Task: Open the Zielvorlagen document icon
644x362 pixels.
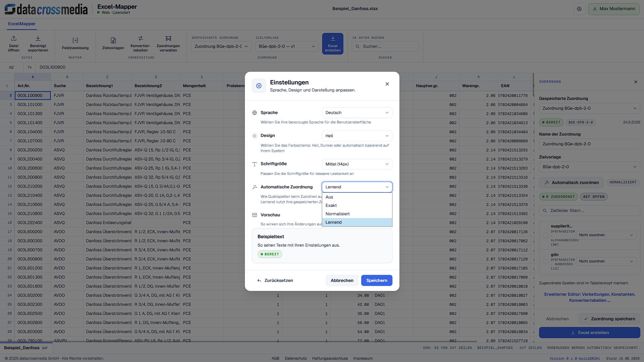Action: pyautogui.click(x=113, y=40)
